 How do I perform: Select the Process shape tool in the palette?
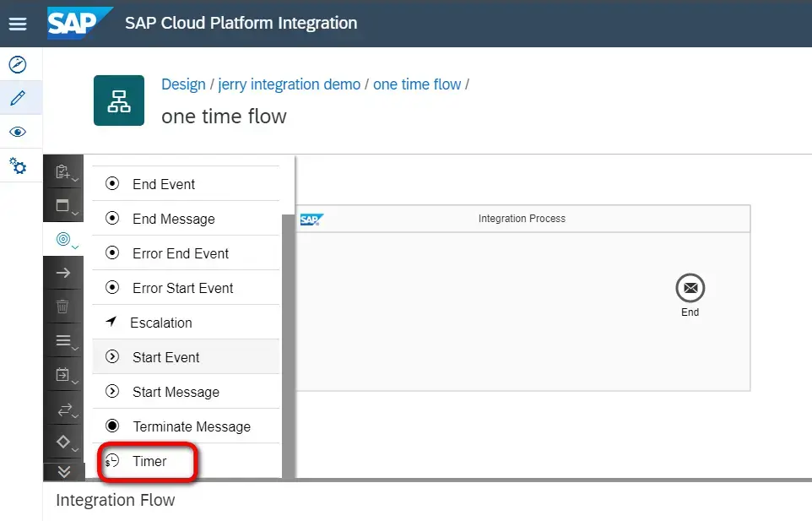click(63, 204)
